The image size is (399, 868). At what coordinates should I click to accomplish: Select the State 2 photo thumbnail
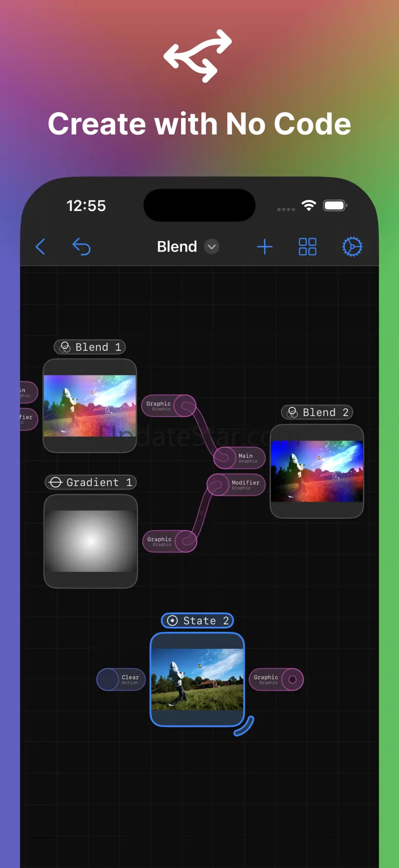click(197, 679)
